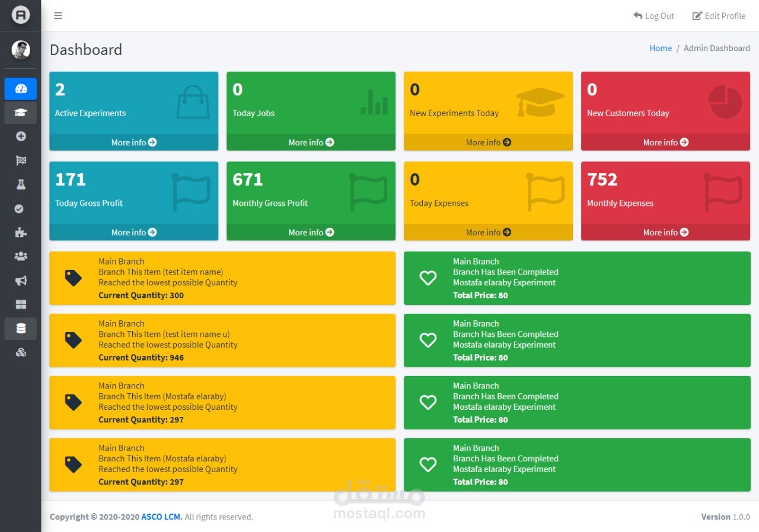Click the Version 1.0.0 footer text
The height and width of the screenshot is (532, 759).
click(725, 517)
